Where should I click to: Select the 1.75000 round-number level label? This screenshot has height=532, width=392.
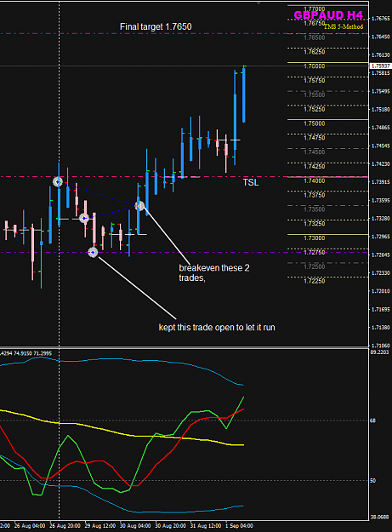click(x=314, y=123)
